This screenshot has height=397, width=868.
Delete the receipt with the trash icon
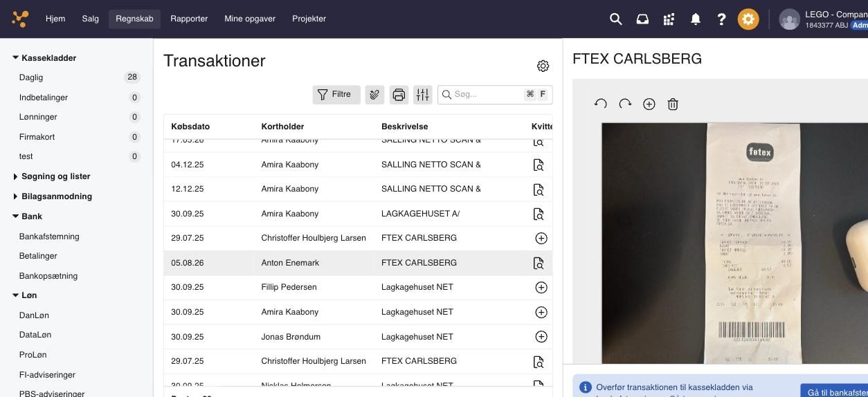tap(673, 104)
